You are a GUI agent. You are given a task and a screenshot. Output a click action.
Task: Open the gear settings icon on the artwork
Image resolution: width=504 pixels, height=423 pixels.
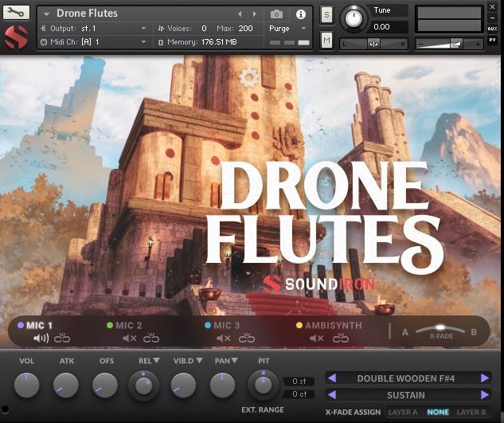pos(248,77)
